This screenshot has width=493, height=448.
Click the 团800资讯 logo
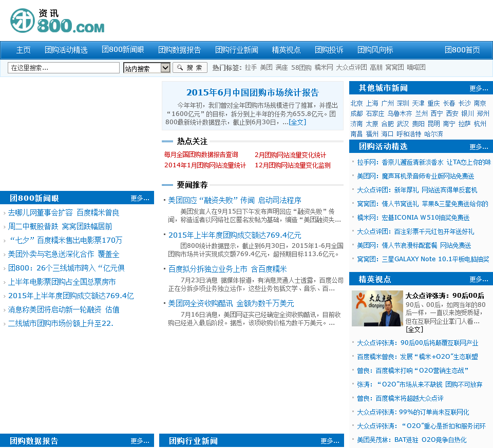(57, 21)
